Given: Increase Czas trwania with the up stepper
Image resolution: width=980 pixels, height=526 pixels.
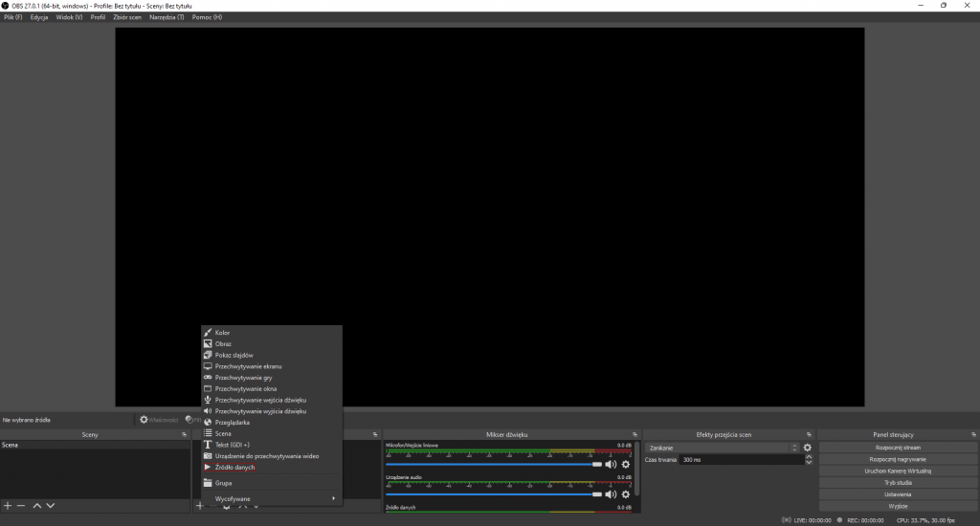Looking at the screenshot, I should coord(809,457).
